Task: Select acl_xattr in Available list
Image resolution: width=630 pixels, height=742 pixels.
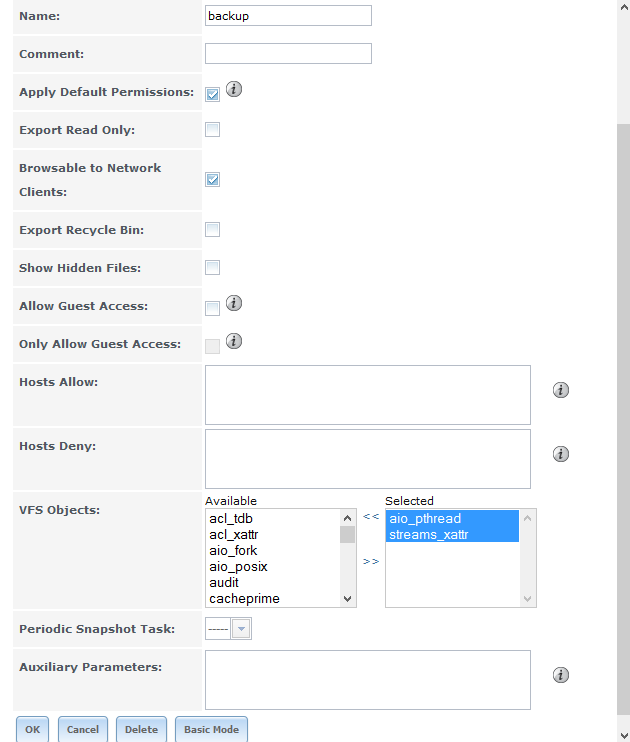Action: pos(233,535)
